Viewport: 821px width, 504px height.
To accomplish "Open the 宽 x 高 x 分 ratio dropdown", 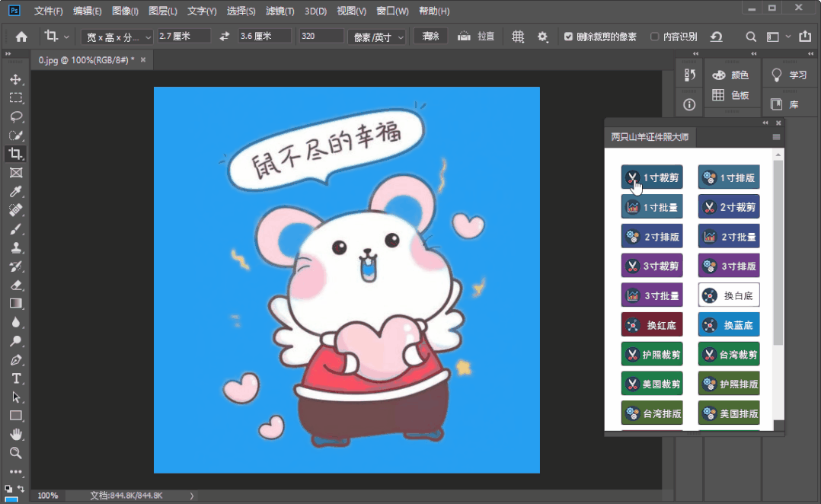I will click(117, 37).
